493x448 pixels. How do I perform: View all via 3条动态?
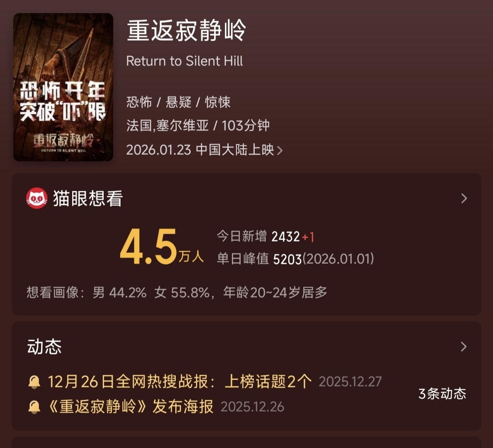tap(442, 394)
